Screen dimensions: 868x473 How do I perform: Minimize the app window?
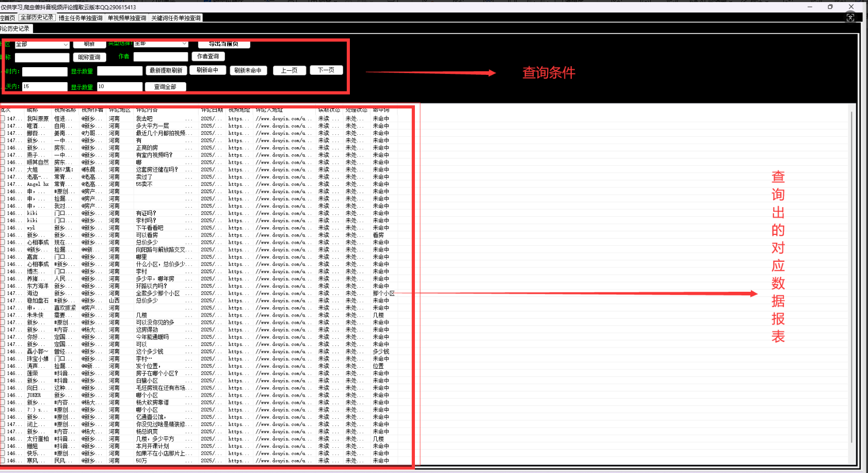point(810,7)
